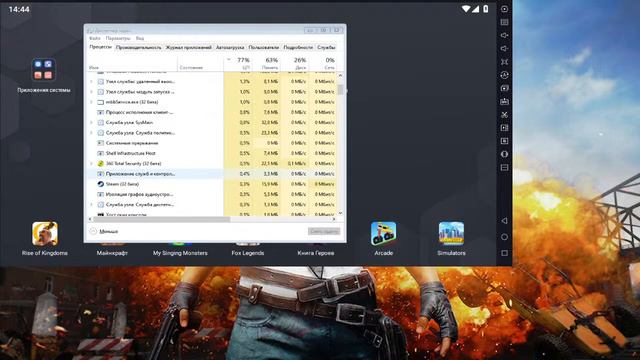
Task: Click the volume up icon in emulator sidebar
Action: [504, 35]
